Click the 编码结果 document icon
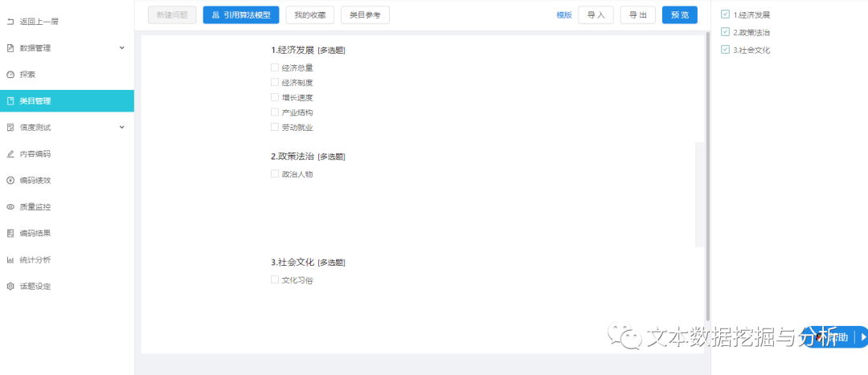The width and height of the screenshot is (868, 375). click(x=10, y=234)
